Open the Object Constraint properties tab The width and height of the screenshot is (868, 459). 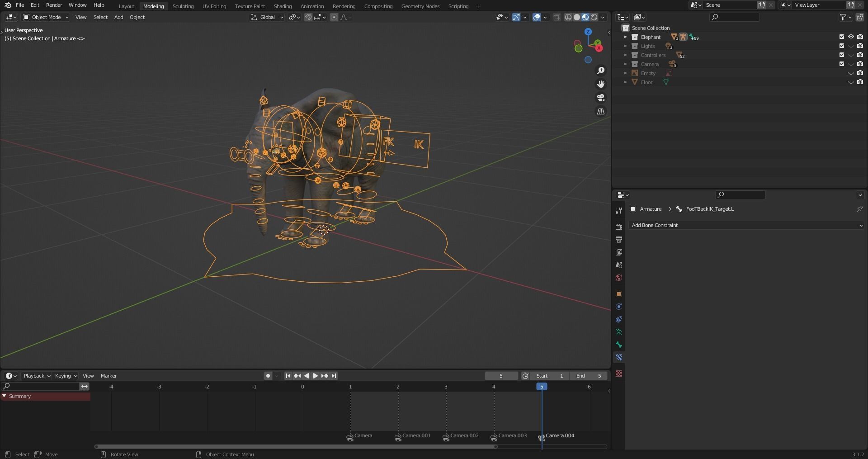point(619,319)
